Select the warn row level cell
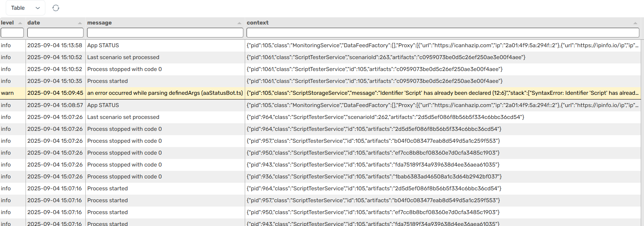Image resolution: width=644 pixels, height=226 pixels. pyautogui.click(x=7, y=93)
